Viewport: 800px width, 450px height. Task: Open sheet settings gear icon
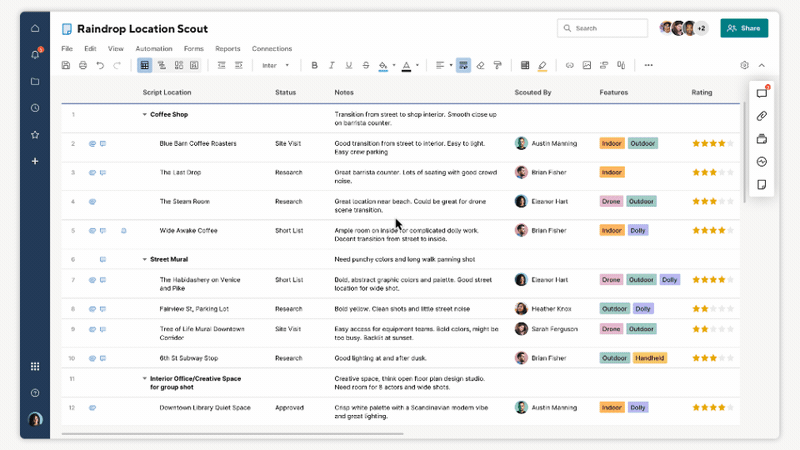(x=744, y=65)
